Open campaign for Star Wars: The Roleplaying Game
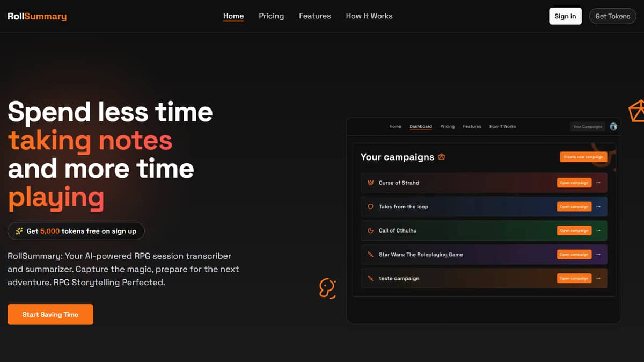This screenshot has width=644, height=362. [574, 255]
